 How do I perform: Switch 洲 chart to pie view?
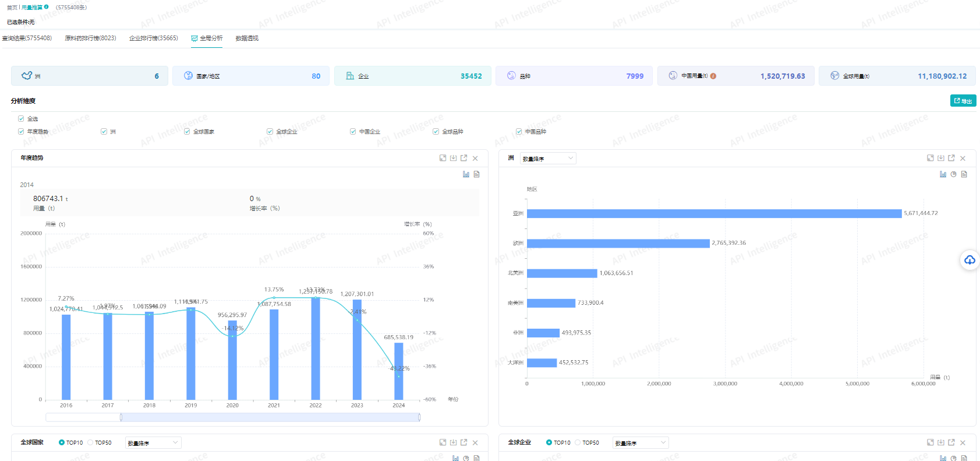[x=953, y=174]
